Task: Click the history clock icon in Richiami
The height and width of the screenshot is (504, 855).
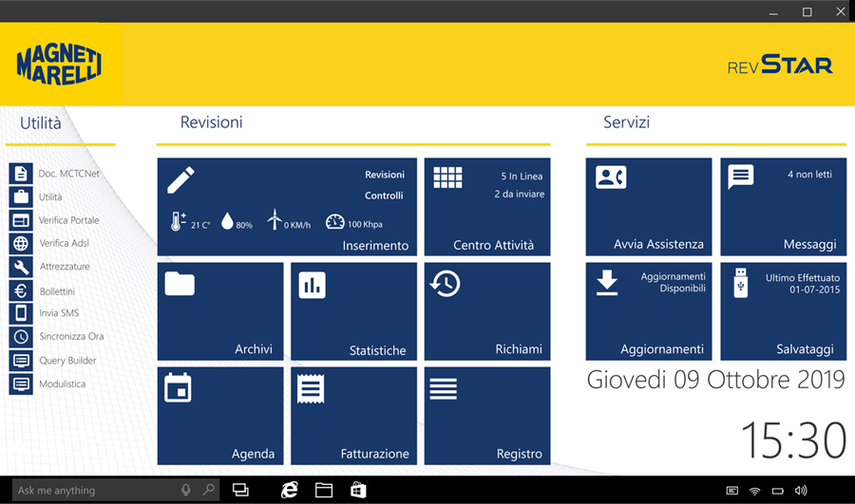Action: tap(445, 284)
